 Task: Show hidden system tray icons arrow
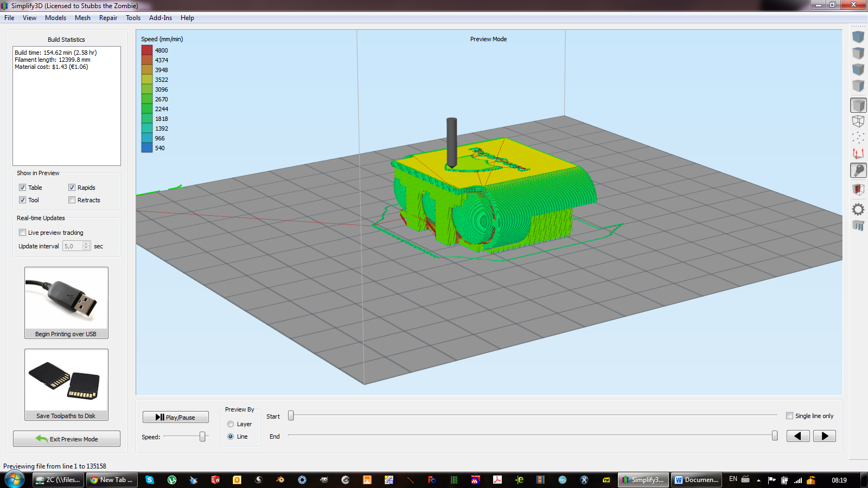[x=758, y=480]
